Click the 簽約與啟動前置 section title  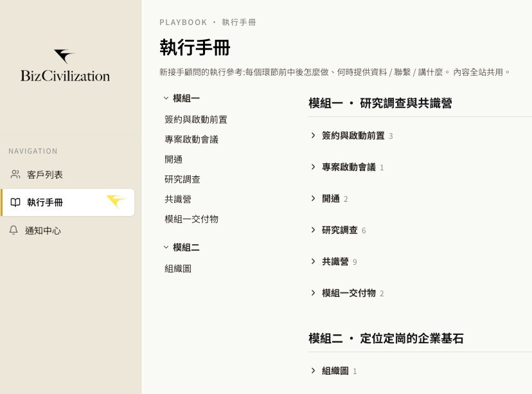point(353,136)
